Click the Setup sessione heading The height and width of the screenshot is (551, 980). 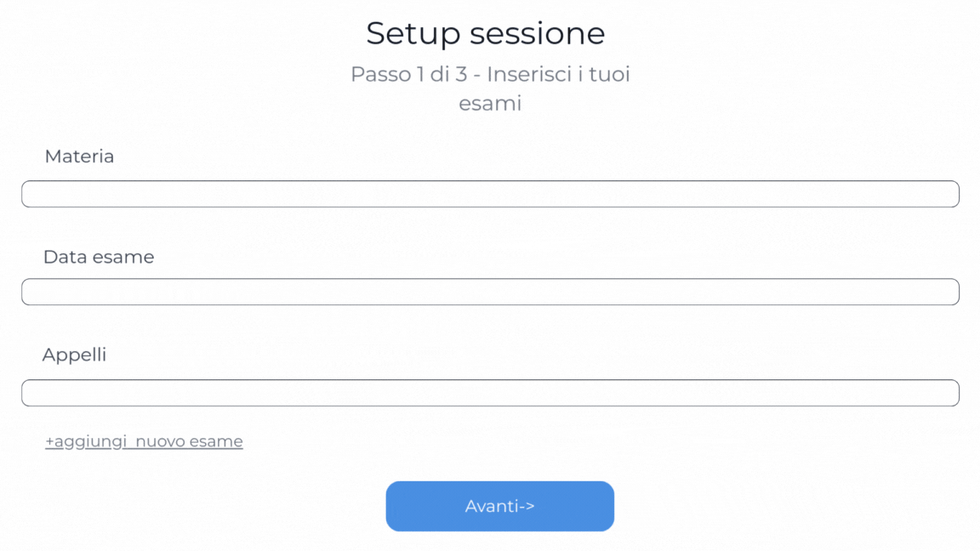486,34
